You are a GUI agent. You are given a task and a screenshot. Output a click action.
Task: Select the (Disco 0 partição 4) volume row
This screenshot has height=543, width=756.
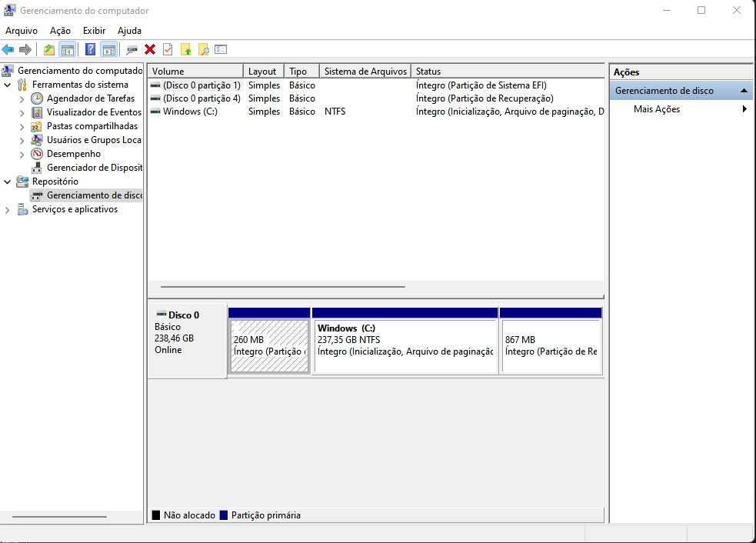[376, 98]
